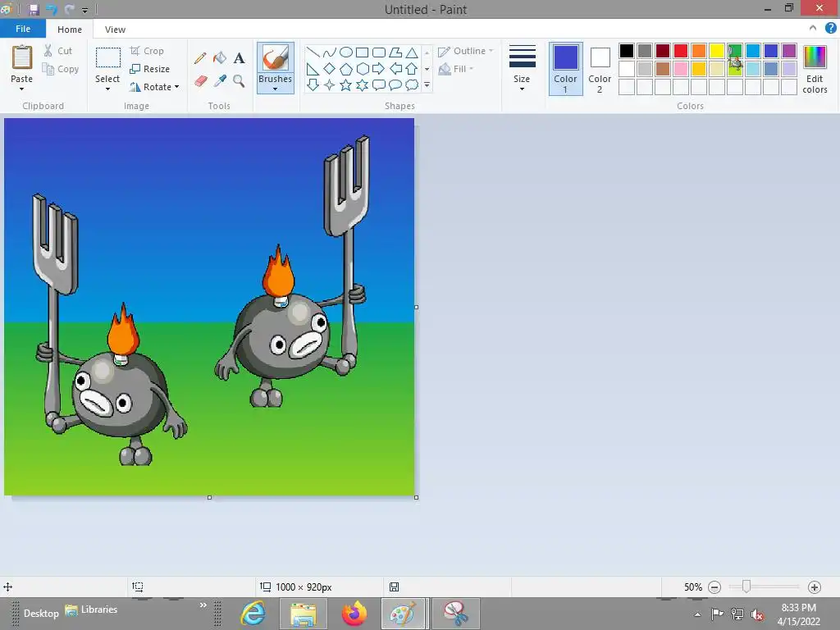Click the zoom slider handle
The width and height of the screenshot is (840, 630).
coord(746,587)
